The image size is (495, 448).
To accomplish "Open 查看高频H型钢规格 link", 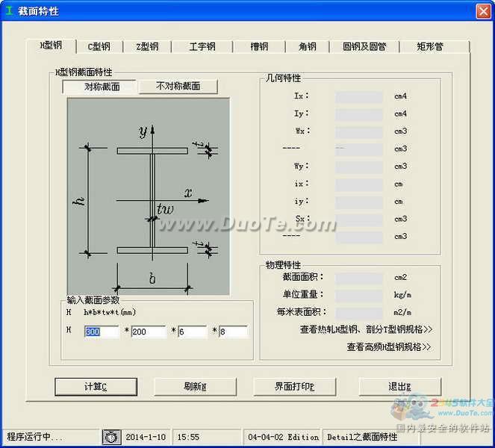I will 389,347.
